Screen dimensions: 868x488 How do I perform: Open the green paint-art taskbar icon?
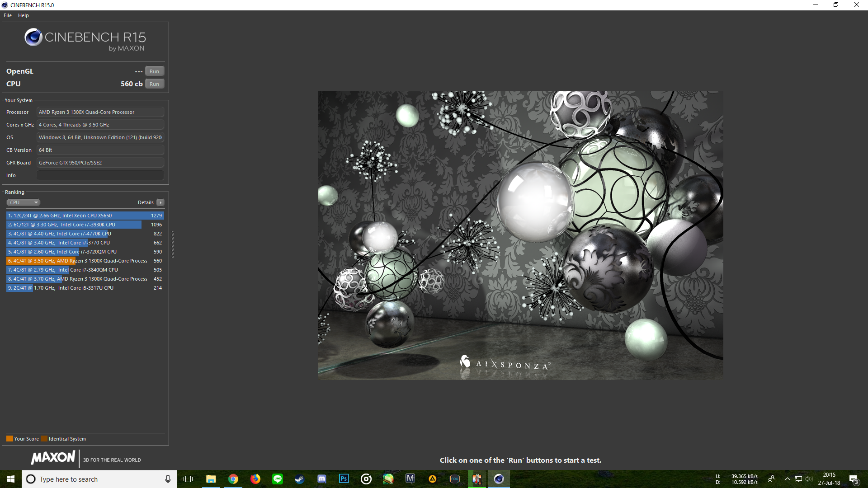tap(388, 479)
